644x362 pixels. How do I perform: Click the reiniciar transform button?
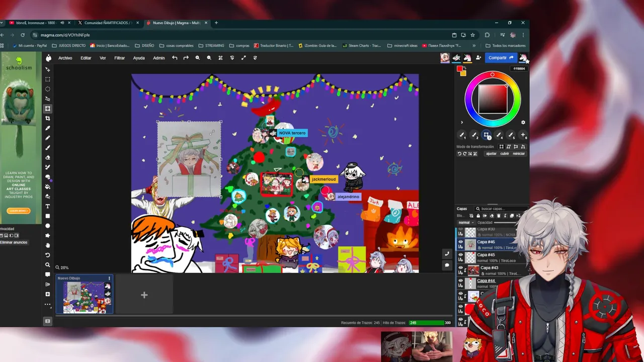519,153
